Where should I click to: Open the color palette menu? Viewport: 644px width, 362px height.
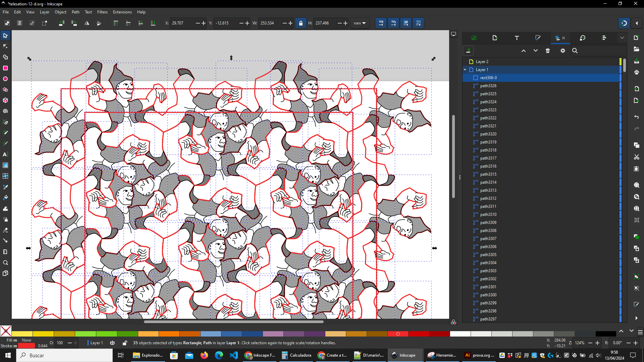click(640, 332)
